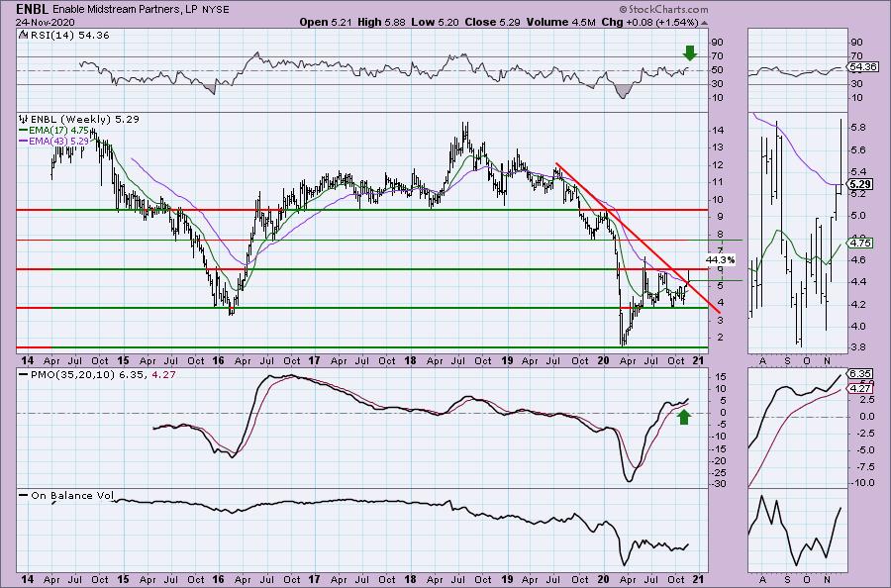Click the 54.36 RSI value tag

pos(862,67)
